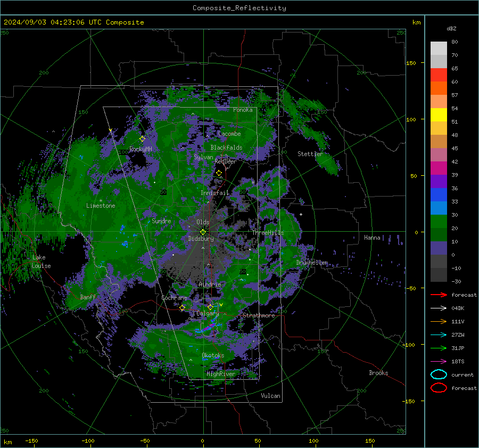Click the yellow diamond marker below Cochrane
Screen dimensions: 479x448
(182, 307)
